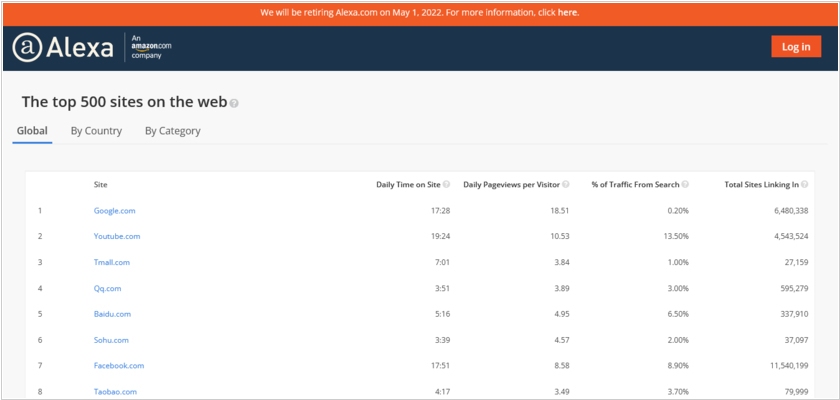Click the Daily Pageviews per Visitor header text
Screen dimensions: 840x400
512,184
